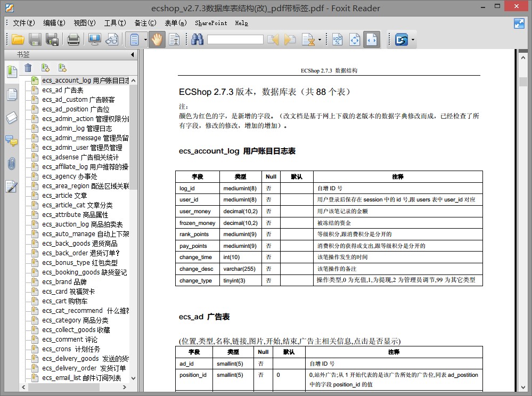532x396 pixels.
Task: Select bookmark ecs_account_log 用户账目日志
Action: [86, 80]
